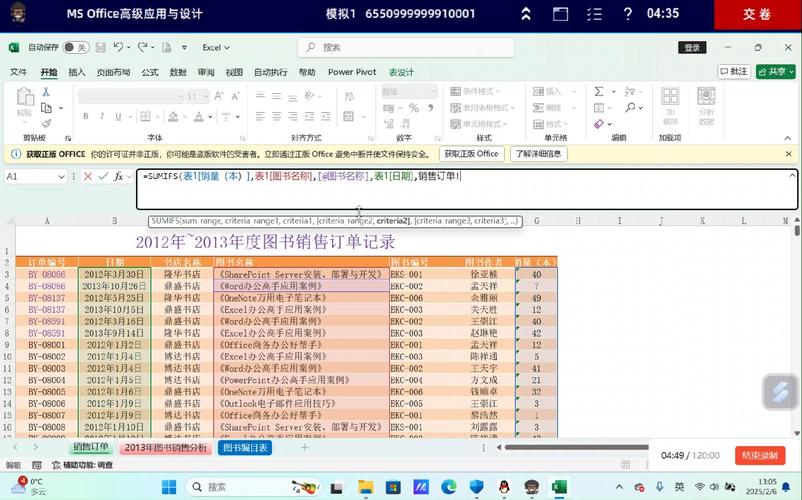The width and height of the screenshot is (802, 500).
Task: Toggle Italic formatting
Action: pos(102,117)
